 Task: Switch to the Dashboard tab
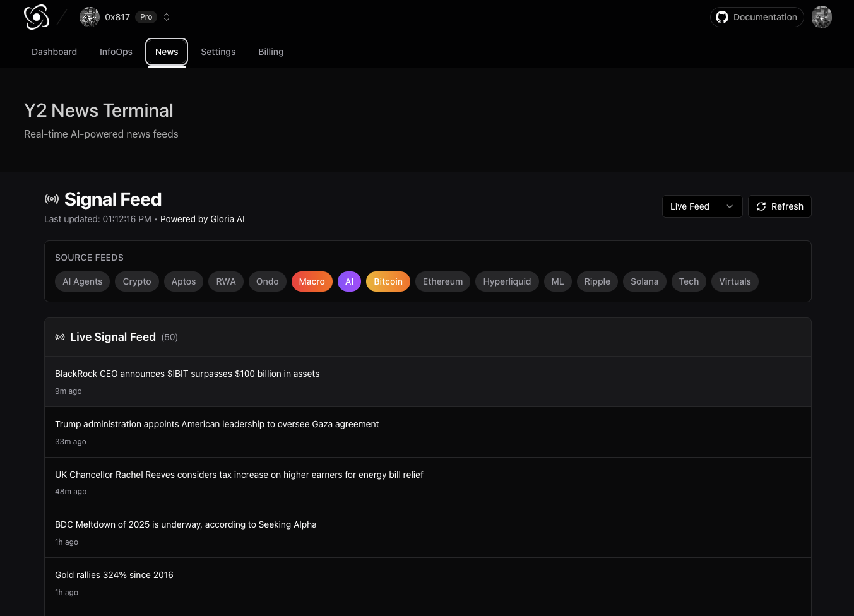point(54,52)
